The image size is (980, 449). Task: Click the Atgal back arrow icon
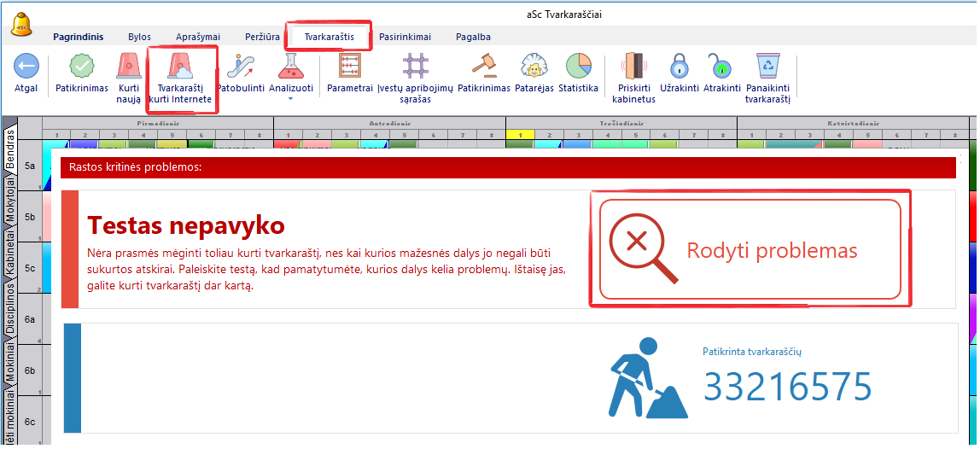click(x=26, y=66)
